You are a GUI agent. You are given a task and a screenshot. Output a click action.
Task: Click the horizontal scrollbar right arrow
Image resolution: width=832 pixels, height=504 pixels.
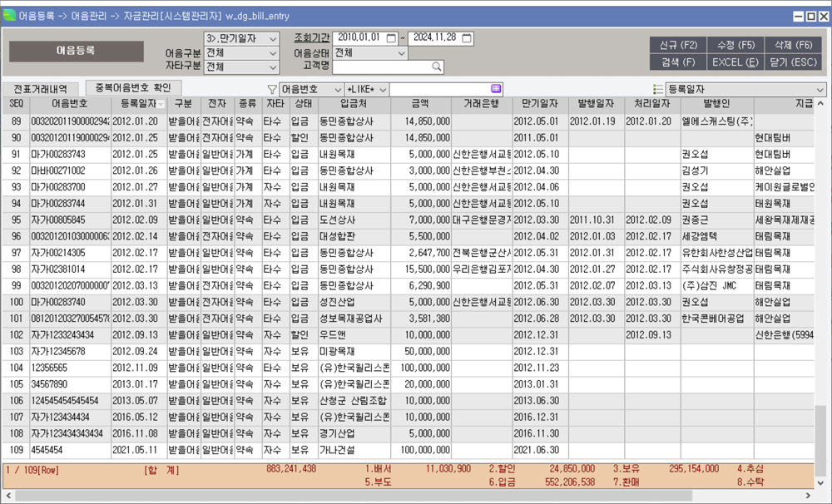808,496
